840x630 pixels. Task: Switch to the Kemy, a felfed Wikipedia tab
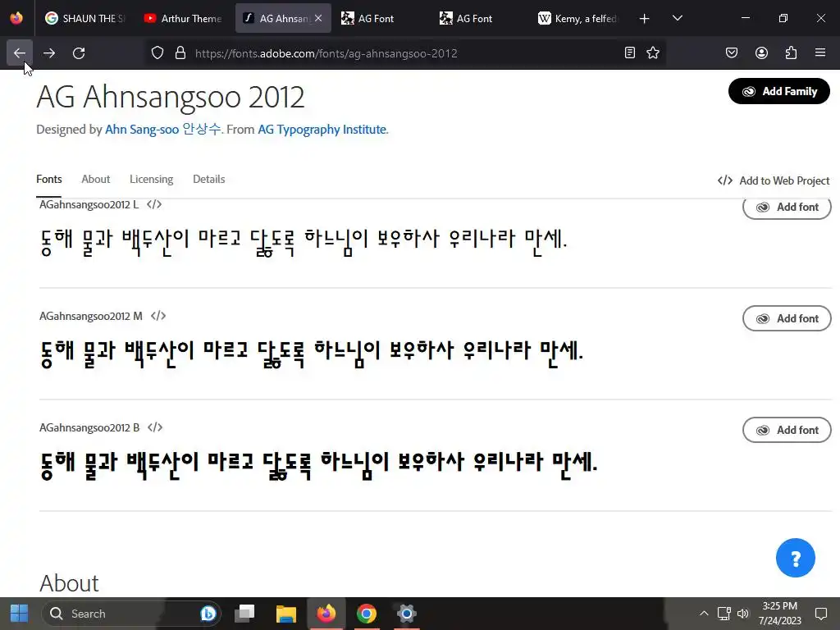tap(577, 18)
